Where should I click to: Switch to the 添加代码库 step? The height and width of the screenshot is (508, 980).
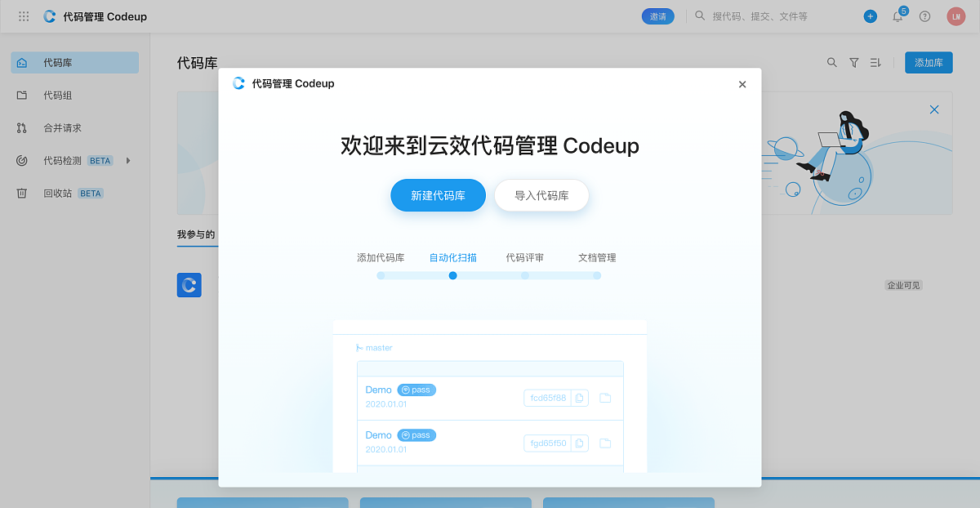click(x=381, y=257)
